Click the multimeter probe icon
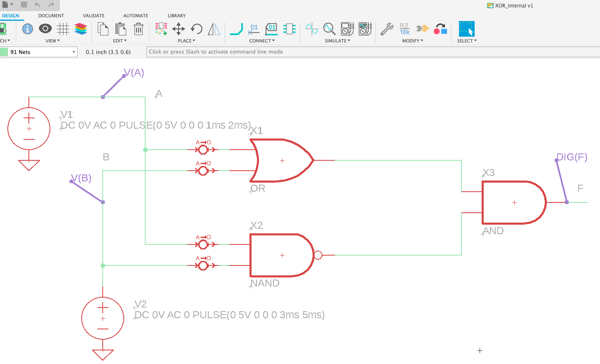This screenshot has width=600, height=364. (346, 29)
